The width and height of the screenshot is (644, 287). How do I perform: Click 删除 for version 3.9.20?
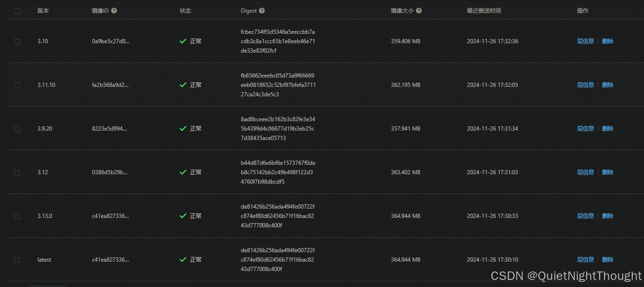pyautogui.click(x=607, y=129)
